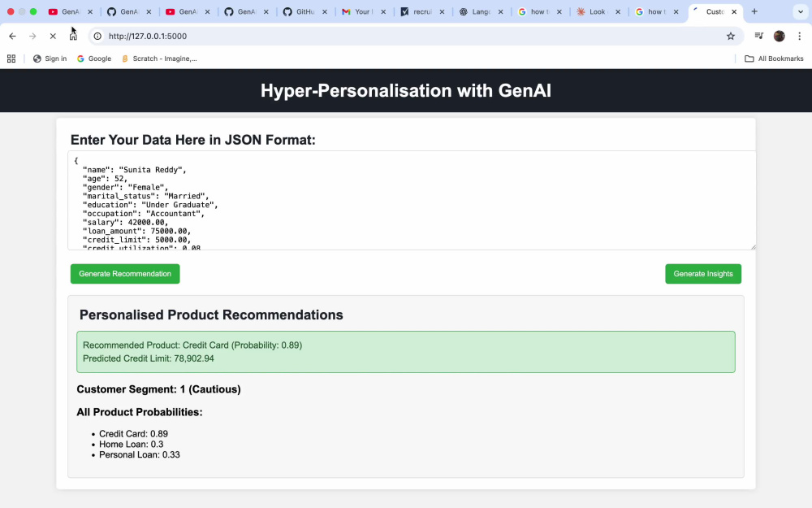This screenshot has width=812, height=508.
Task: Open the media controls icon in the toolbar
Action: [758, 36]
